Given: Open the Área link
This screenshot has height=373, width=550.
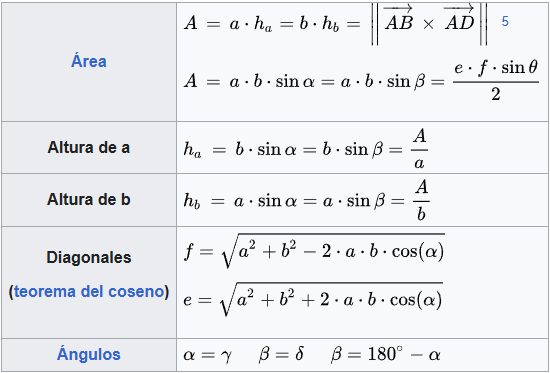Looking at the screenshot, I should 88,61.
